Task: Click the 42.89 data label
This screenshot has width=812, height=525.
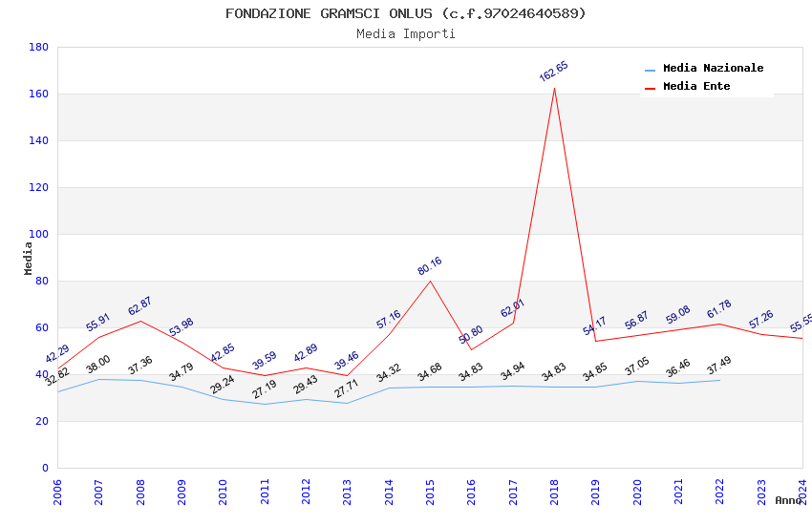Action: click(306, 353)
